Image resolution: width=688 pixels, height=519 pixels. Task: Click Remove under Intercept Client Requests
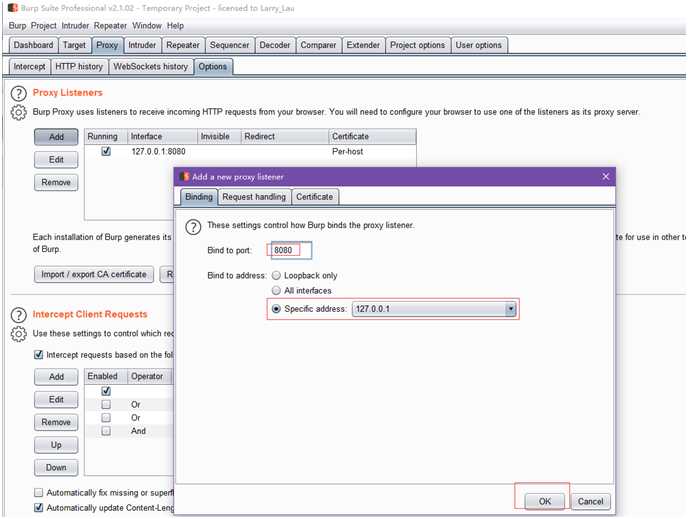tap(56, 422)
